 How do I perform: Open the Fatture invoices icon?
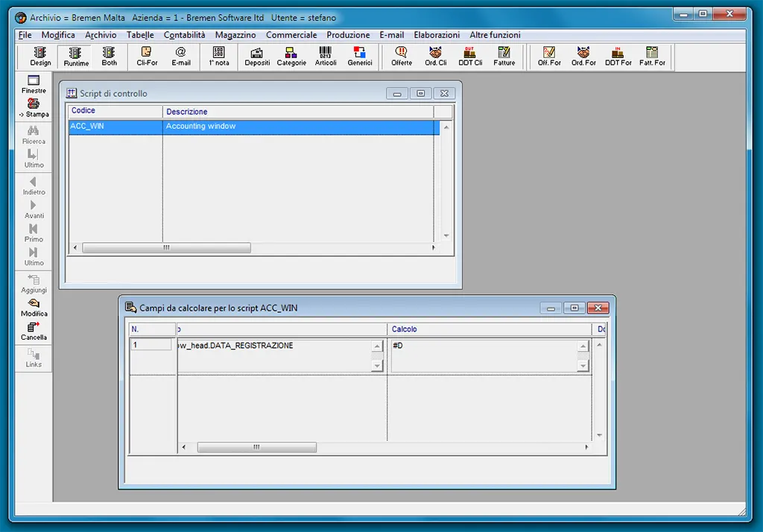tap(504, 57)
